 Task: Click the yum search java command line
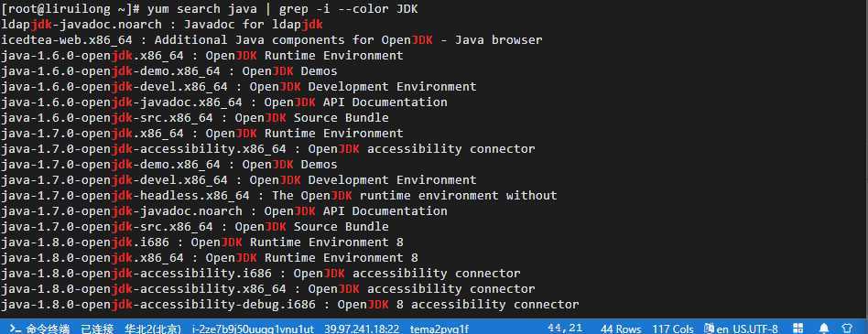210,9
